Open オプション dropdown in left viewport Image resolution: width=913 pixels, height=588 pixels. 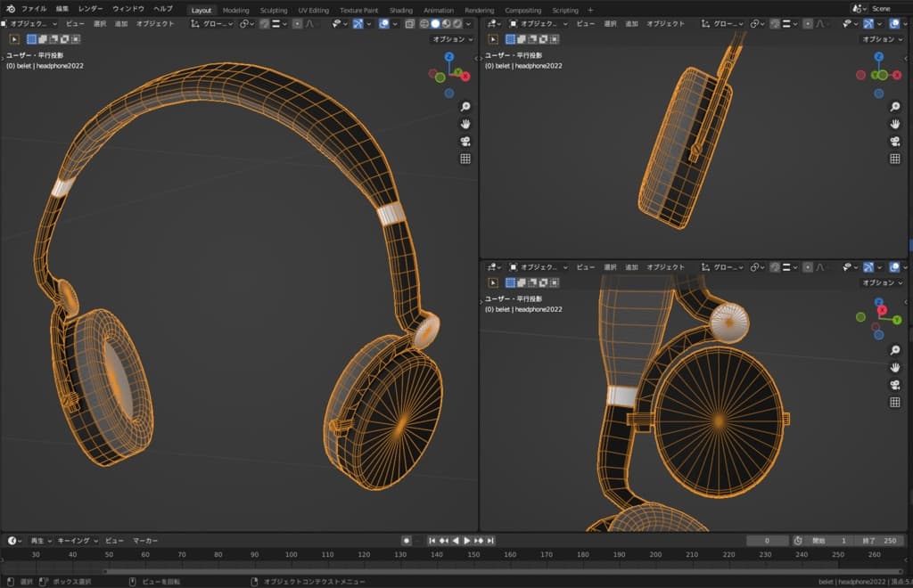[452, 39]
